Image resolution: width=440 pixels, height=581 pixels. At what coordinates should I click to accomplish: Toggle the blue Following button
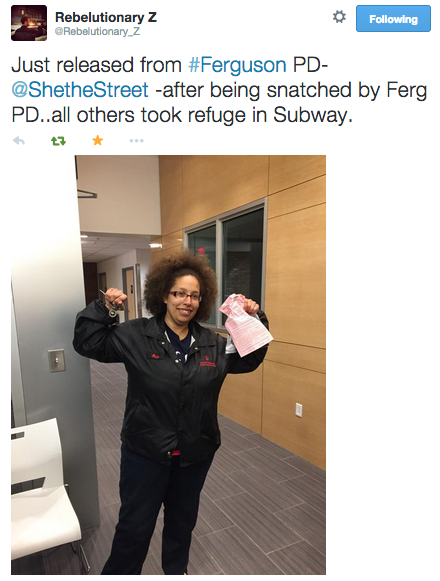point(393,19)
